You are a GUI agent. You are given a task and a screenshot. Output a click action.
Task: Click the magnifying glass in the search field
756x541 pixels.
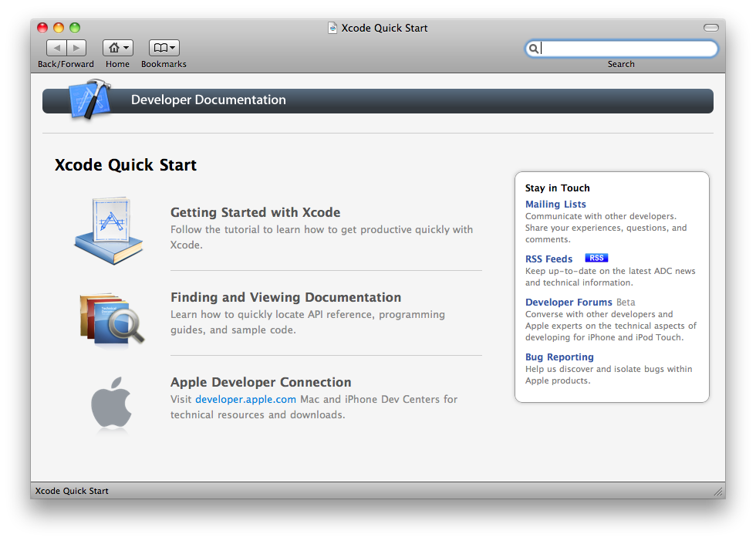534,48
